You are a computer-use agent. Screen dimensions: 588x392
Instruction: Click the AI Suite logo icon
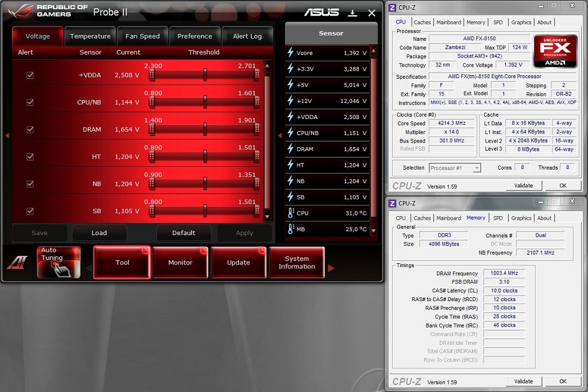click(x=18, y=262)
